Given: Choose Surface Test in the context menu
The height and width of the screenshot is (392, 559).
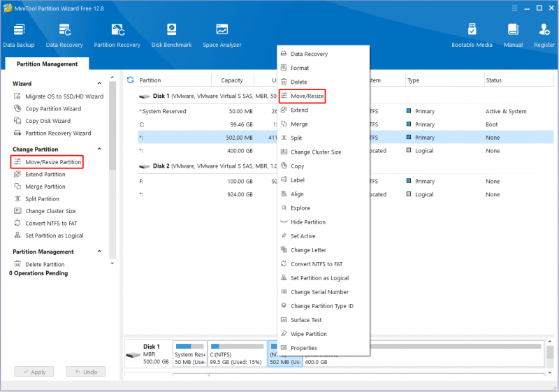Looking at the screenshot, I should [324, 320].
